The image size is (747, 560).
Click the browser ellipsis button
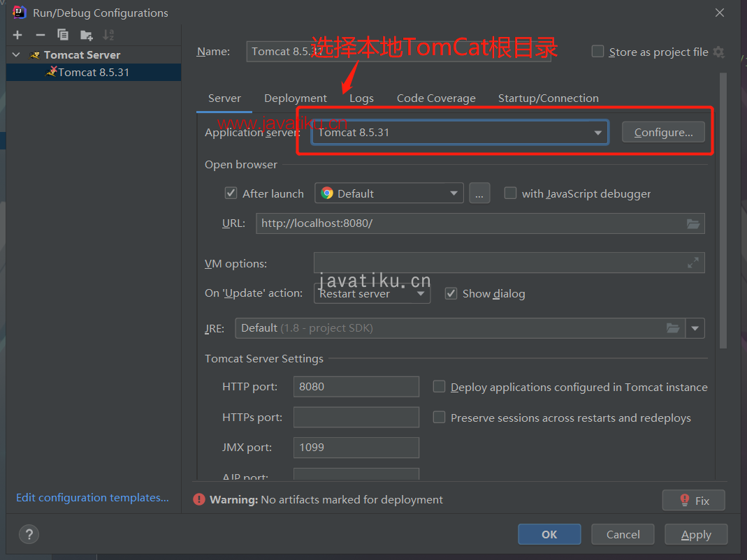click(479, 193)
